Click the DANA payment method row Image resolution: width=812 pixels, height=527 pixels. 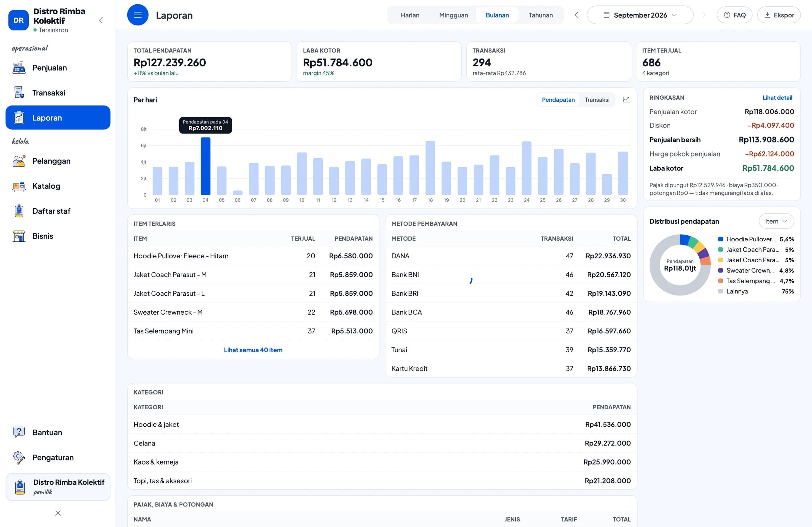511,256
